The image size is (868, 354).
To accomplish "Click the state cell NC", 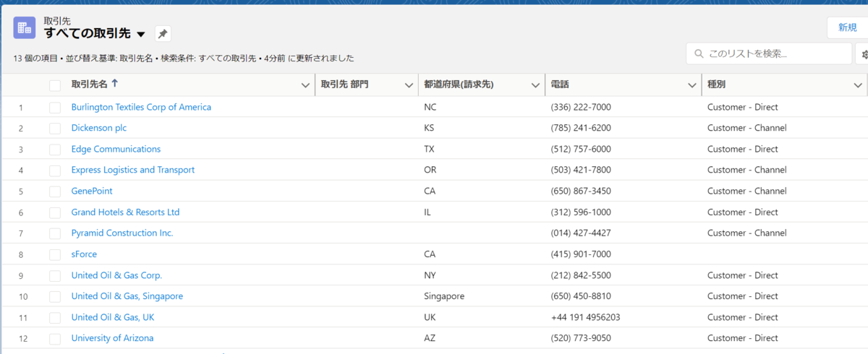I will pos(430,107).
